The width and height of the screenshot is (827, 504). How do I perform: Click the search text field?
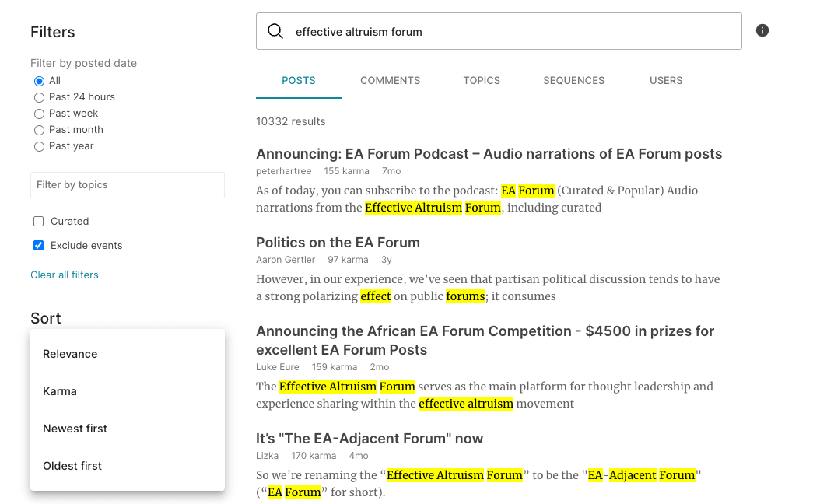coord(499,31)
